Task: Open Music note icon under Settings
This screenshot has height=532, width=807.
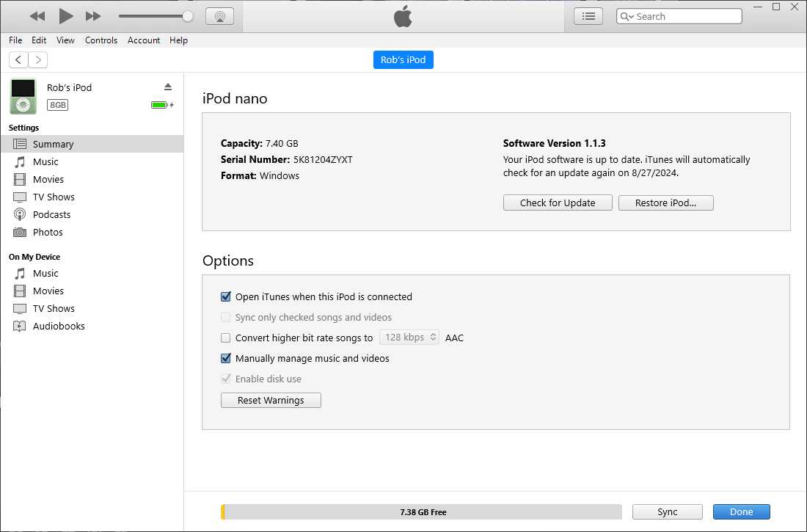Action: tap(20, 161)
